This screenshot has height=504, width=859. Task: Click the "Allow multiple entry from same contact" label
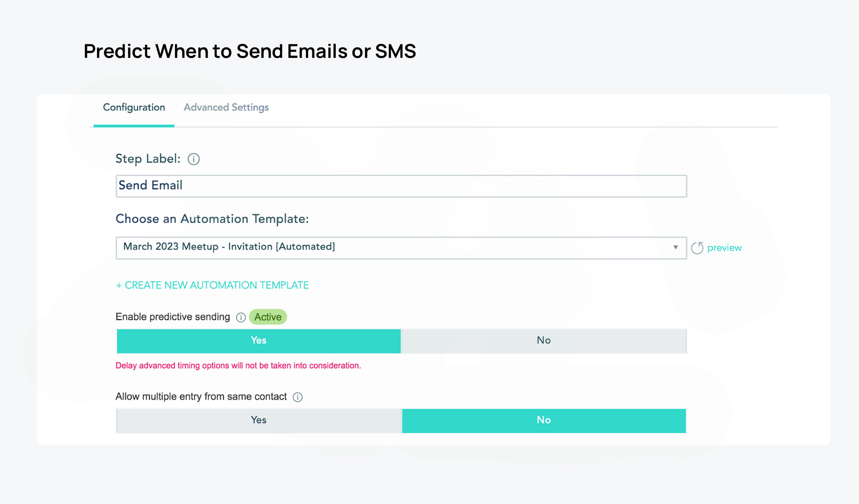click(x=201, y=397)
